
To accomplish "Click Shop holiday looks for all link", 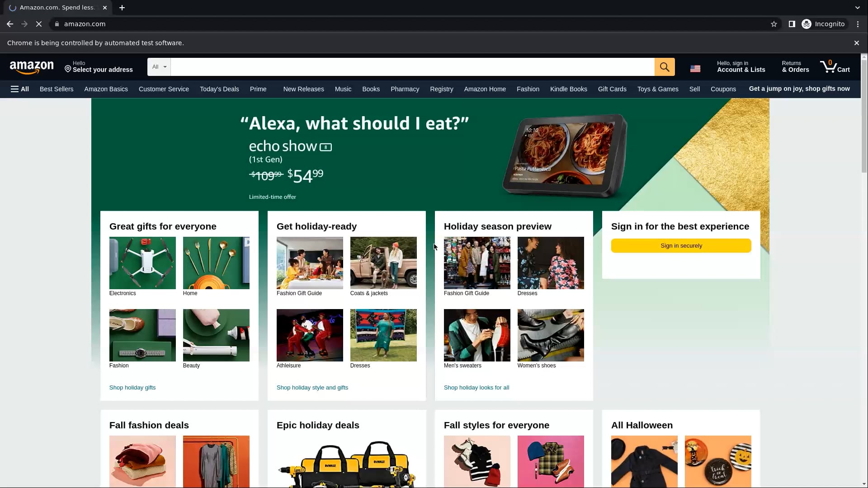I will [476, 388].
